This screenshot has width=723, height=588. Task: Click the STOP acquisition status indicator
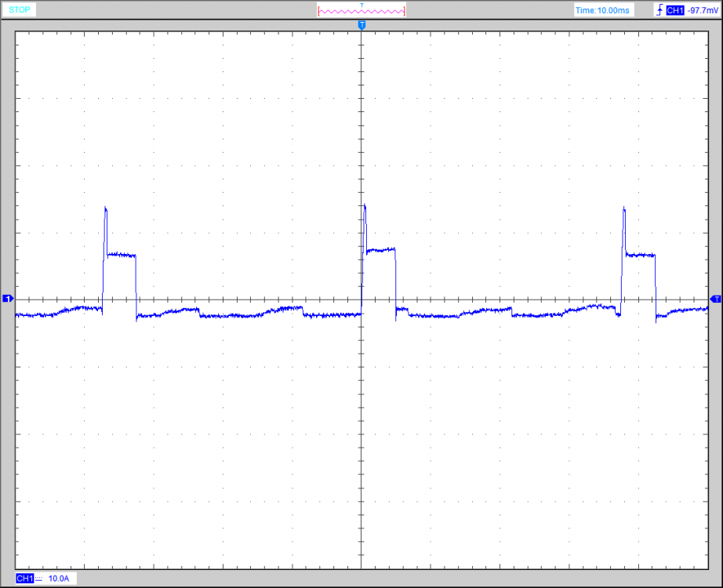click(x=20, y=10)
